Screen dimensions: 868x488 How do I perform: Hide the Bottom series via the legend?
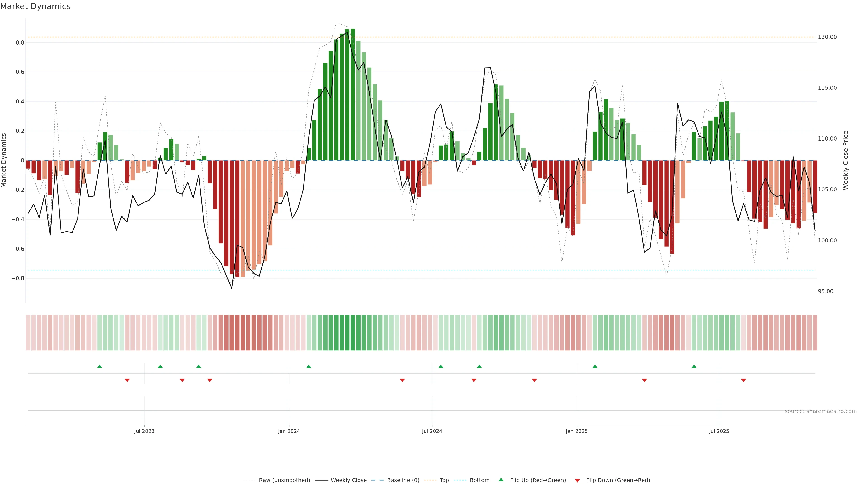click(479, 480)
